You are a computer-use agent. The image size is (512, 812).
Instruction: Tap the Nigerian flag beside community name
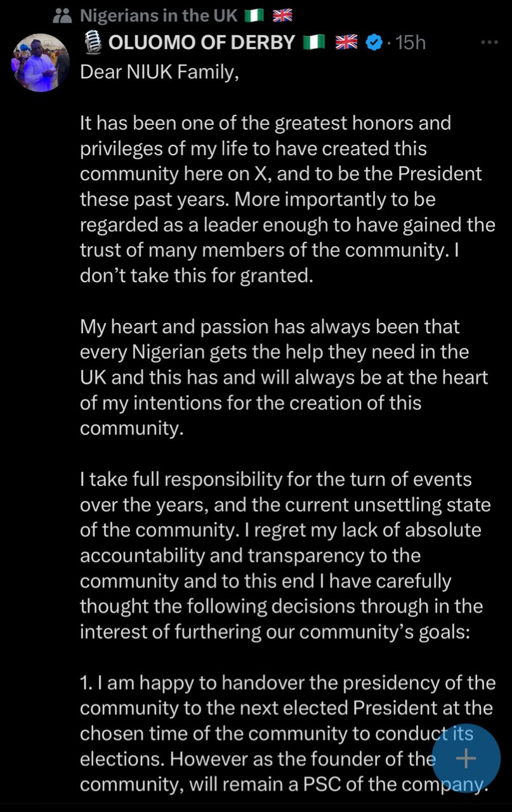(x=259, y=15)
